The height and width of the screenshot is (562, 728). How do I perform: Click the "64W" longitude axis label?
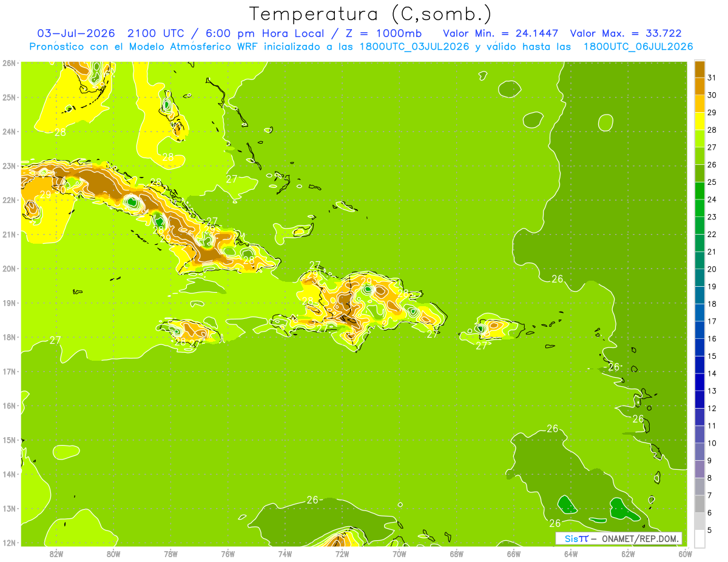[x=571, y=554]
